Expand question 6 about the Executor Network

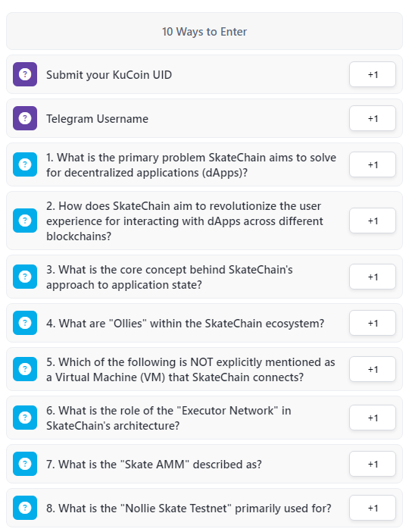pyautogui.click(x=204, y=418)
